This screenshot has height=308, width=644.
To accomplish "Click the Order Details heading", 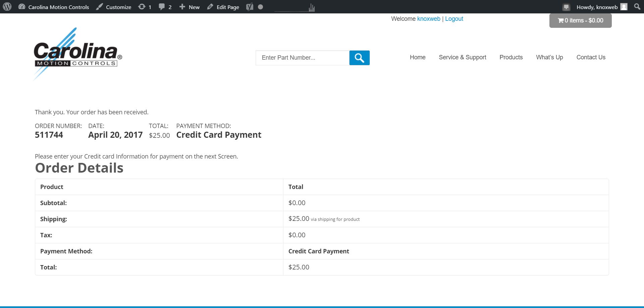I will tap(79, 168).
